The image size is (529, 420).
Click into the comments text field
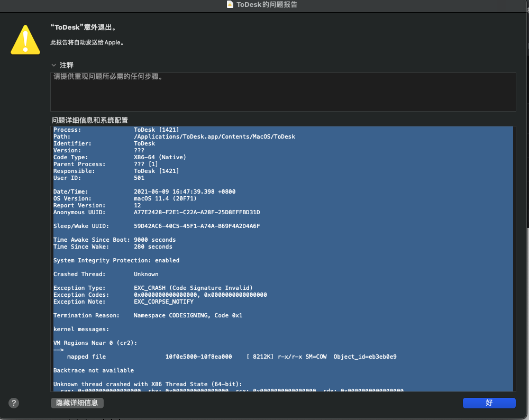point(283,92)
